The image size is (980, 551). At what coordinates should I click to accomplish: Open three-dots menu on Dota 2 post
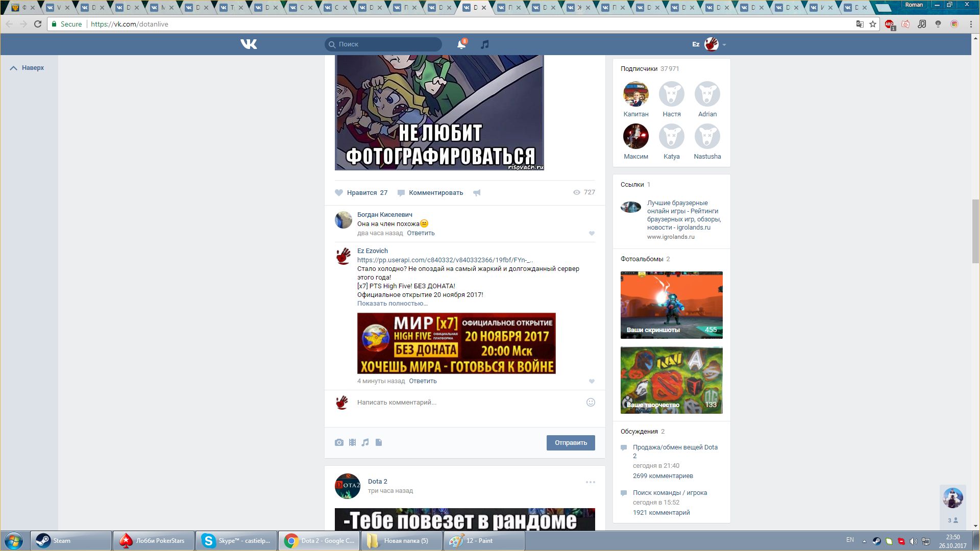(x=590, y=482)
